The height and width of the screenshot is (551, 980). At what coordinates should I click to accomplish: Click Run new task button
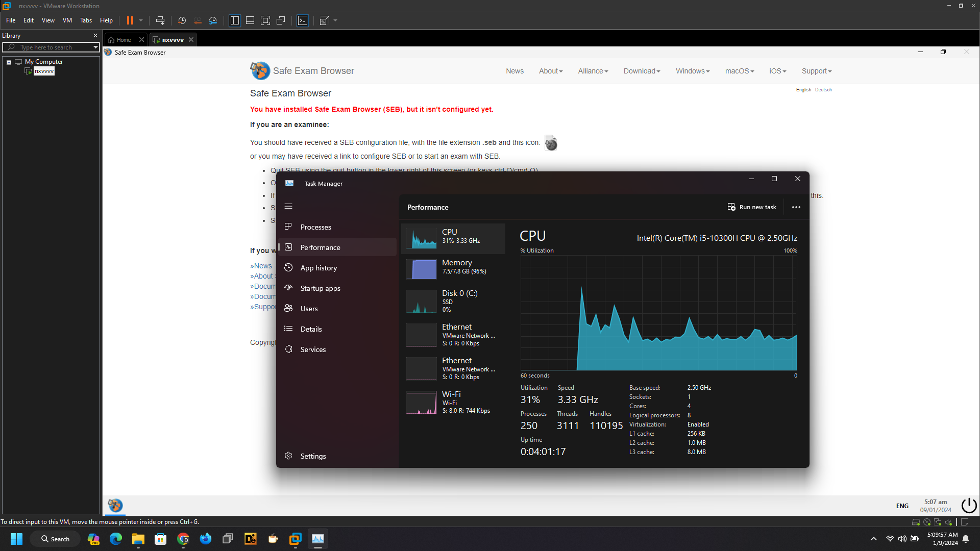click(752, 207)
